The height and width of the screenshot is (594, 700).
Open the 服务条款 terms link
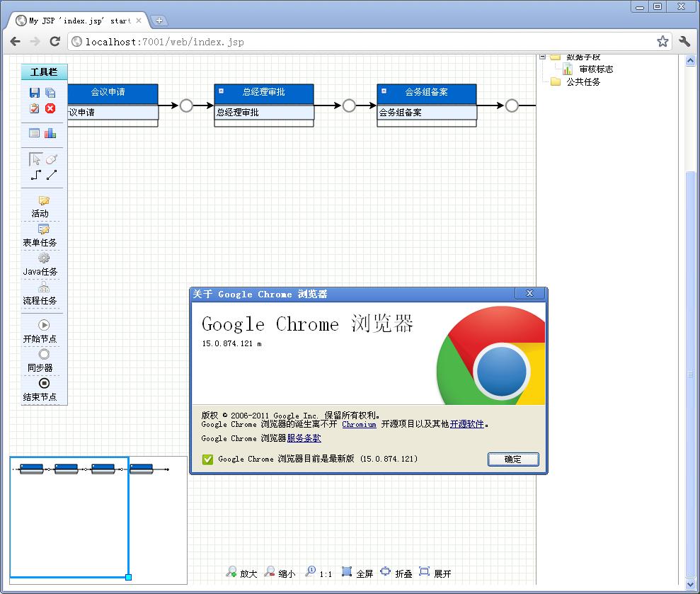coord(304,438)
